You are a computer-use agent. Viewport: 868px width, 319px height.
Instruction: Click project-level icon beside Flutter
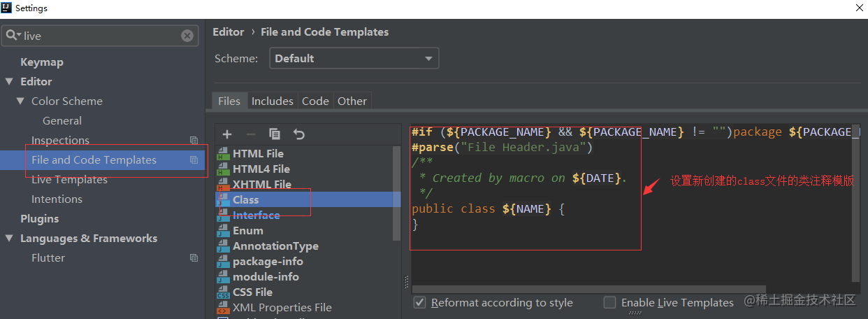coord(194,258)
